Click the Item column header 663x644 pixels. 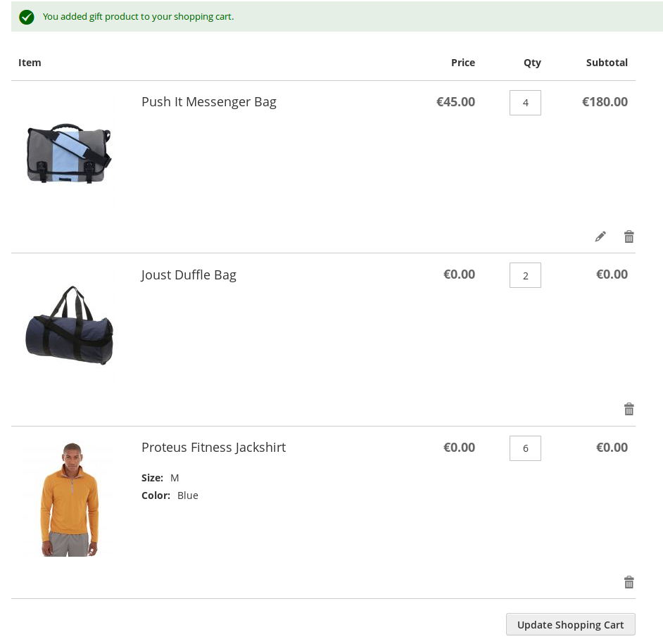click(30, 63)
